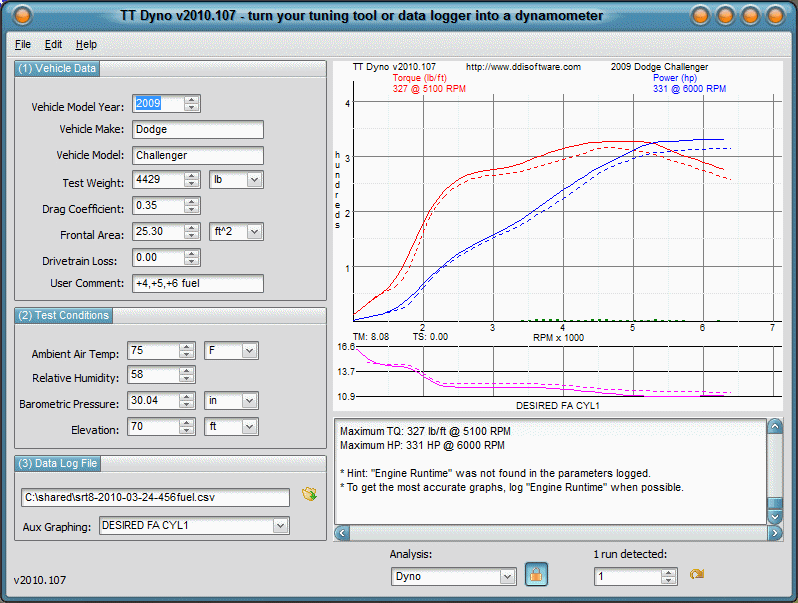Click the results horizontal scrollbar right arrow

coord(775,533)
